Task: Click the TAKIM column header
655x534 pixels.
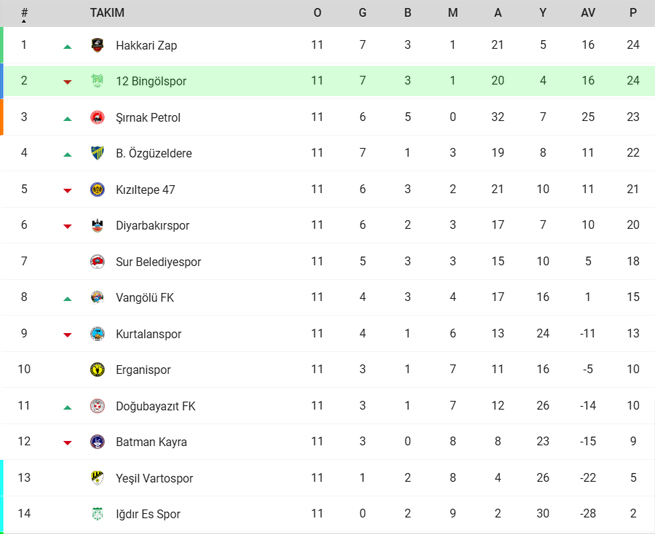Action: tap(107, 13)
